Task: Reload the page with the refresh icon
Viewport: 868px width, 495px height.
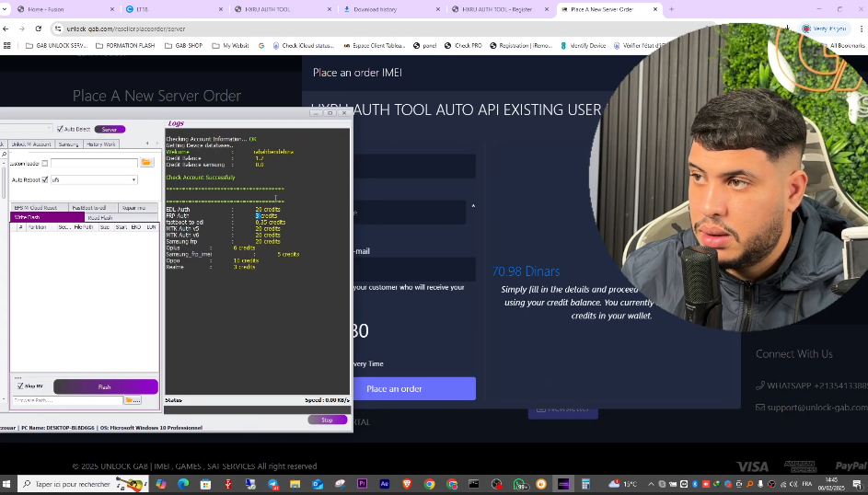Action: (38, 29)
